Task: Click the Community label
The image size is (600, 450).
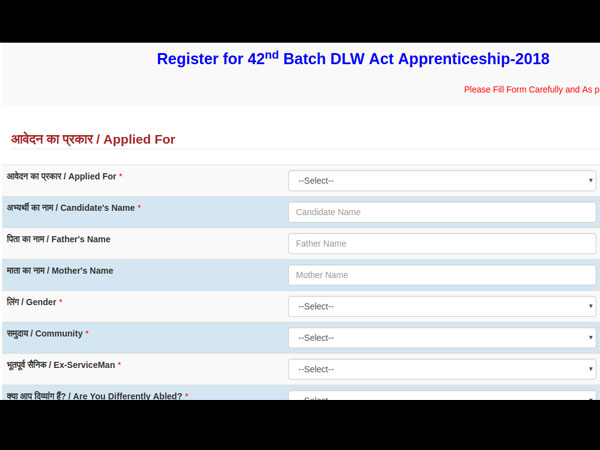Action: (47, 333)
